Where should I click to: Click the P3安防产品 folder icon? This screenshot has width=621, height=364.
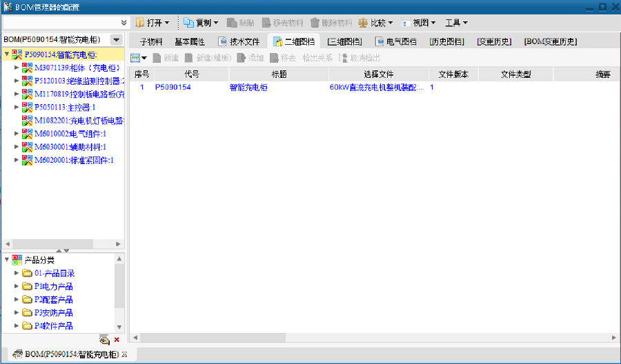pyautogui.click(x=27, y=312)
